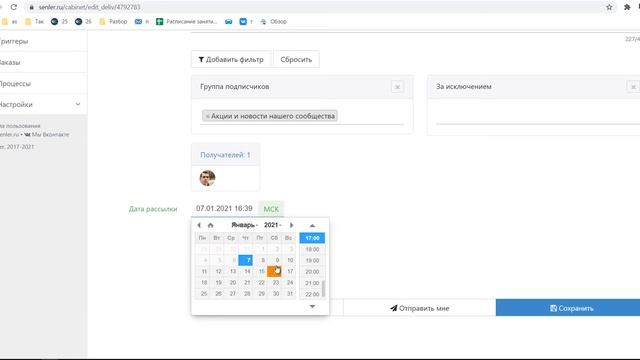Go to next month in calendar
Screen dimensions: 640x360
pyautogui.click(x=291, y=225)
